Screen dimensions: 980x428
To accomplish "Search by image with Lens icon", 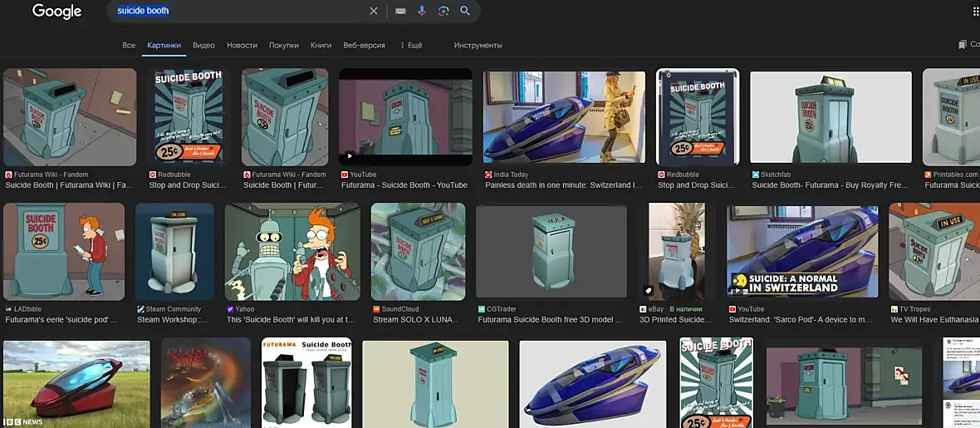I will (443, 11).
